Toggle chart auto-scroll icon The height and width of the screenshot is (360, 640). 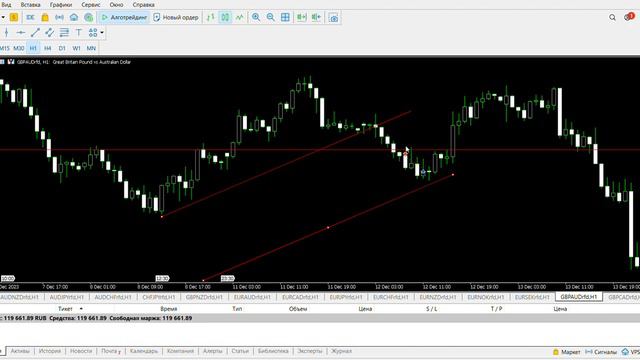[302, 18]
